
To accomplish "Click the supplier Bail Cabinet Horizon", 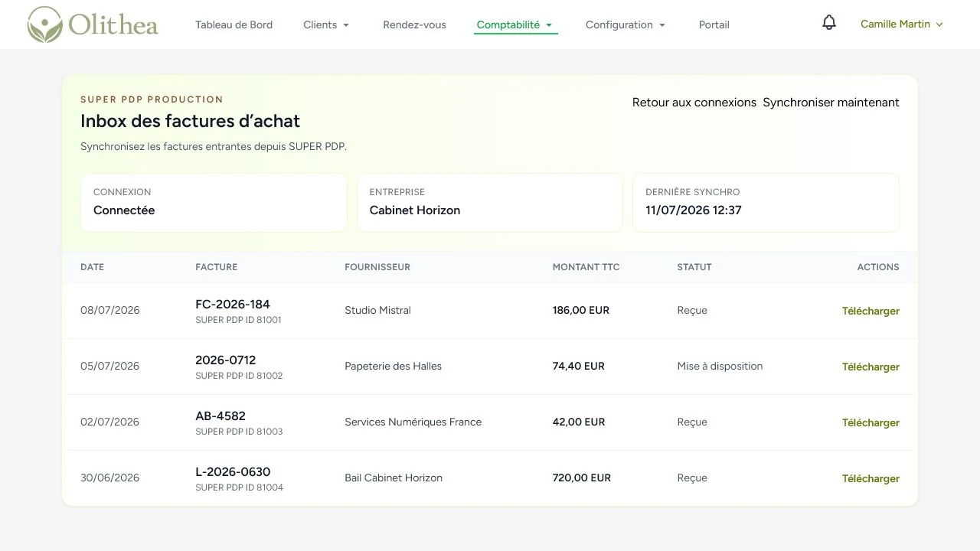I will [x=394, y=478].
